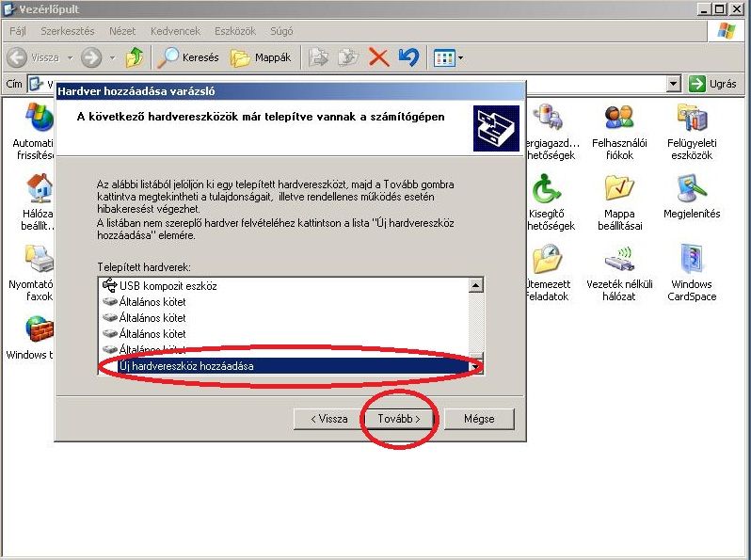Screen dimensions: 751x560
Task: Open the Windows CardSpace icon
Action: pos(692,261)
